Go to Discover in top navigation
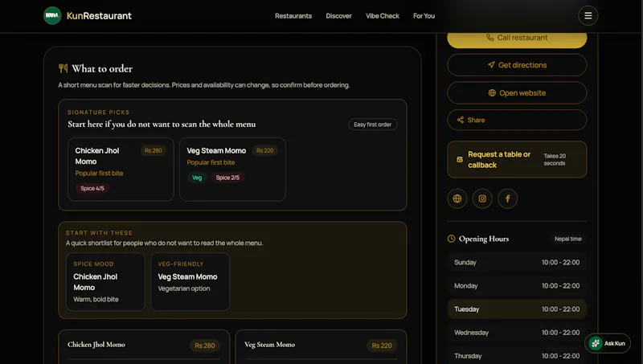 (338, 16)
